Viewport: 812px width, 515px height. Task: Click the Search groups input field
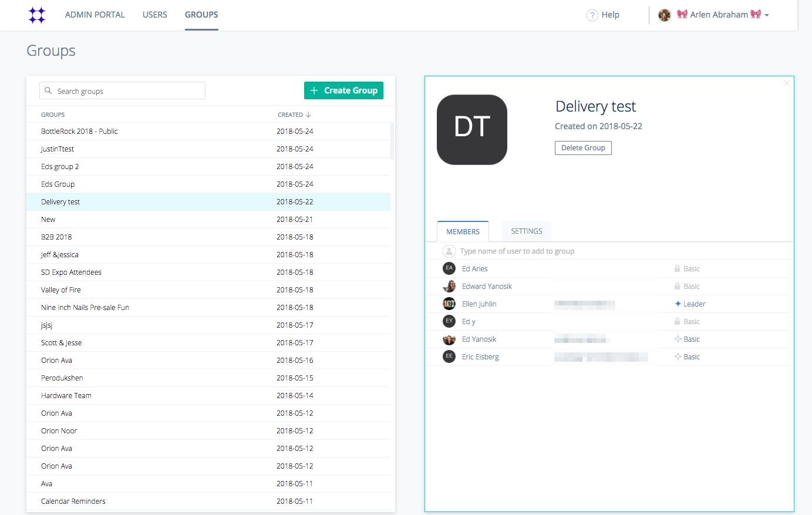(122, 90)
